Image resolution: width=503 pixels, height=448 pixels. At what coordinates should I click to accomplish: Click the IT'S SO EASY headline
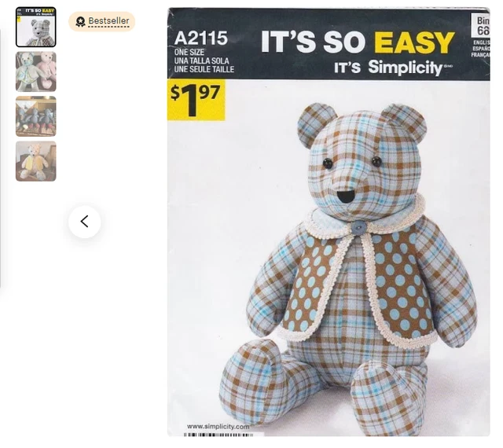point(358,42)
